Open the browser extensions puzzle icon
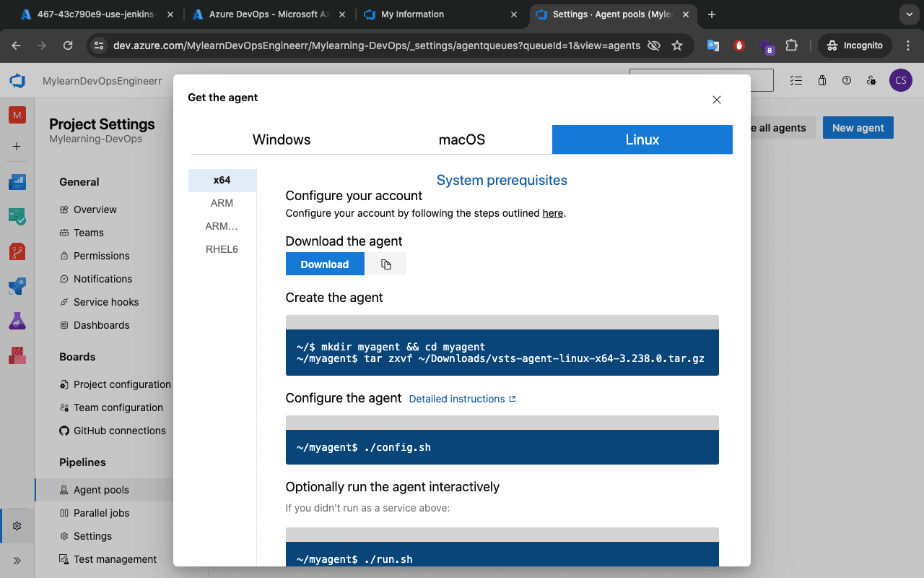Screen dimensions: 924x578 coord(792,46)
